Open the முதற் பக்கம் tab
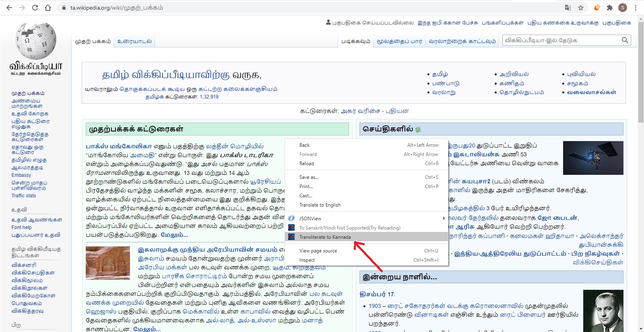The width and height of the screenshot is (644, 332). tap(93, 41)
